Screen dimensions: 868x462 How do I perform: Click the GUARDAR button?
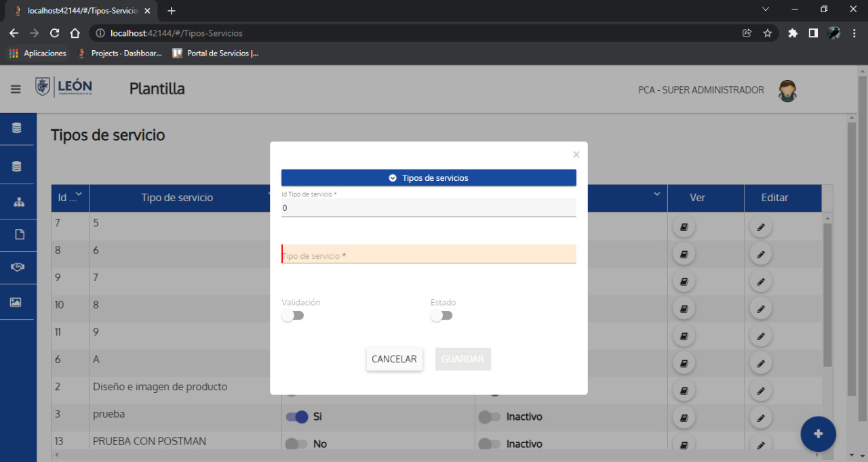(x=463, y=359)
